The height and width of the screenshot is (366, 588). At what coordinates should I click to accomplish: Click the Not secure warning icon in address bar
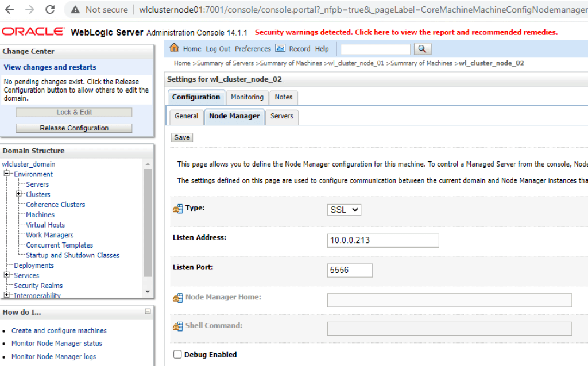point(75,10)
